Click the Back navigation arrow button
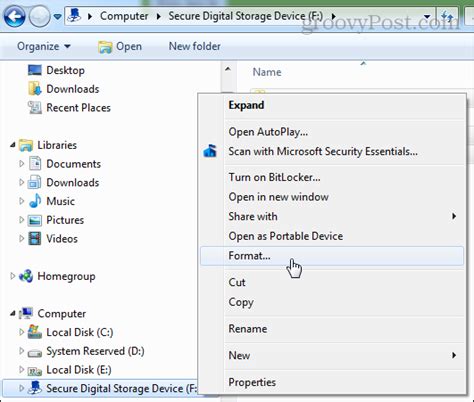474x402 pixels. pos(14,16)
